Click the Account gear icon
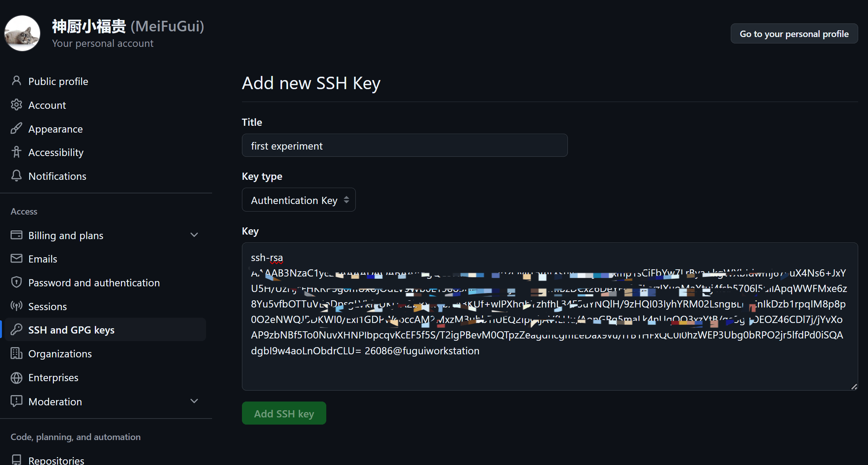868x465 pixels. (16, 105)
